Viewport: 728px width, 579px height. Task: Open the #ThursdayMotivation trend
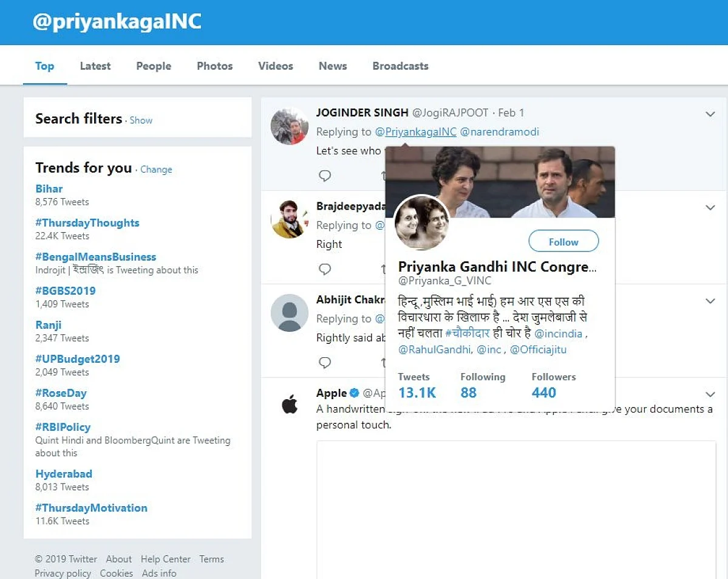92,508
